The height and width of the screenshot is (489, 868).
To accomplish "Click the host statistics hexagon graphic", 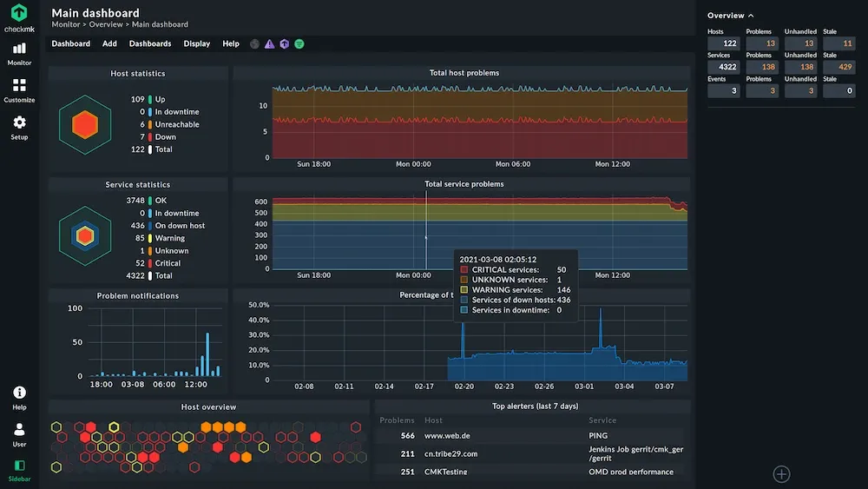I will click(85, 124).
